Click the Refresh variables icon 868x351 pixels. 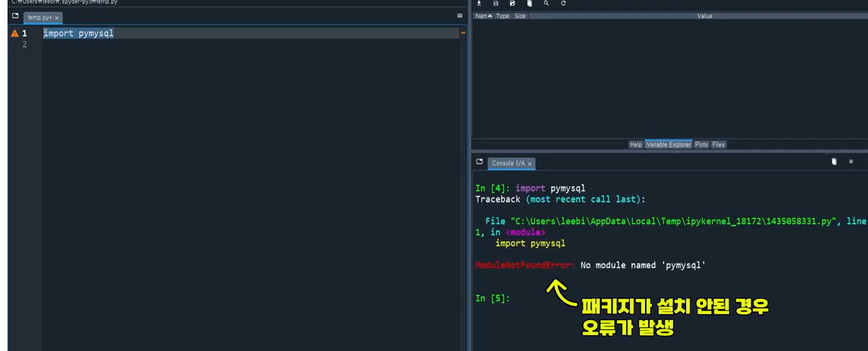(563, 3)
